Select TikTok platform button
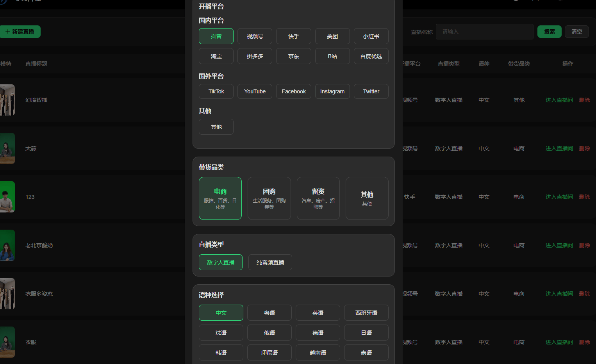596x364 pixels. click(216, 91)
